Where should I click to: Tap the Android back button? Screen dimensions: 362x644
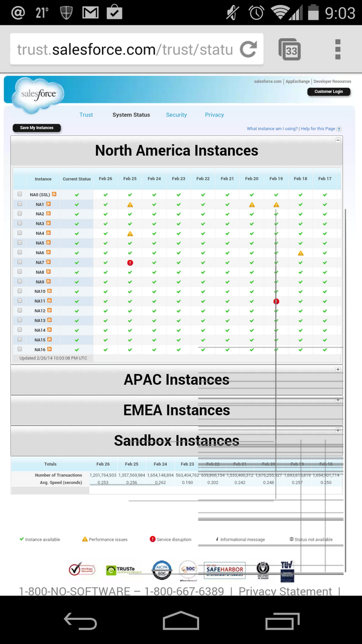(80, 620)
